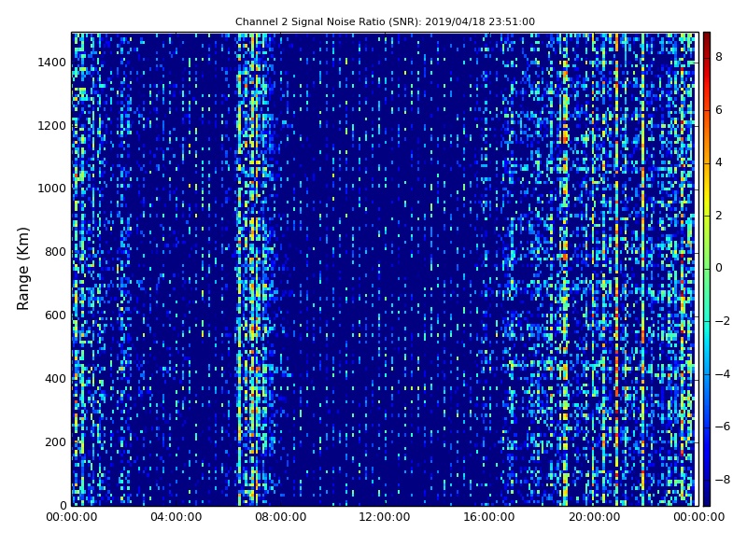Click the colorbar value 0 label
Image resolution: width=747 pixels, height=560 pixels.
(x=719, y=268)
